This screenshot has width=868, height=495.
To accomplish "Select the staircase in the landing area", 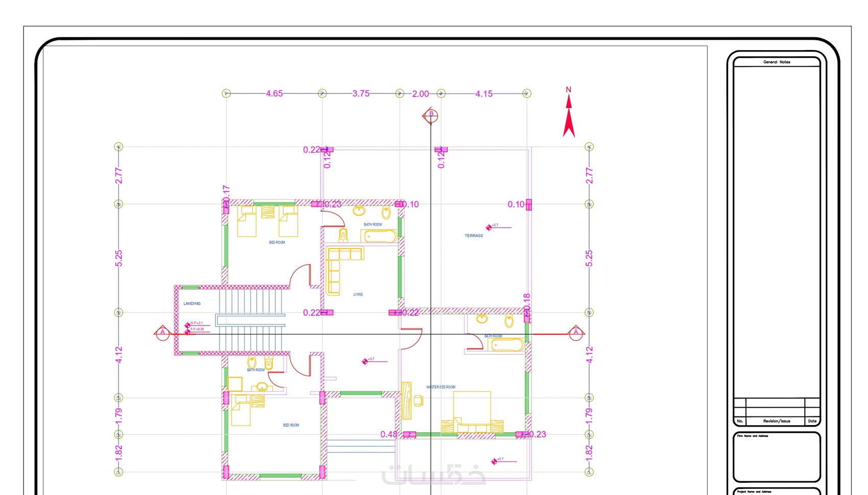I will click(x=250, y=320).
